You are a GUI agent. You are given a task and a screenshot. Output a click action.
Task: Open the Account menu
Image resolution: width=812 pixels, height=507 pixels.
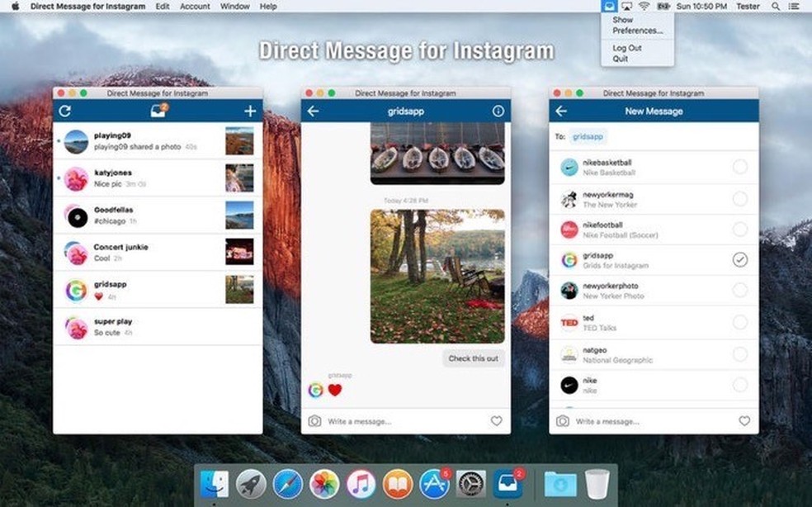(x=194, y=6)
